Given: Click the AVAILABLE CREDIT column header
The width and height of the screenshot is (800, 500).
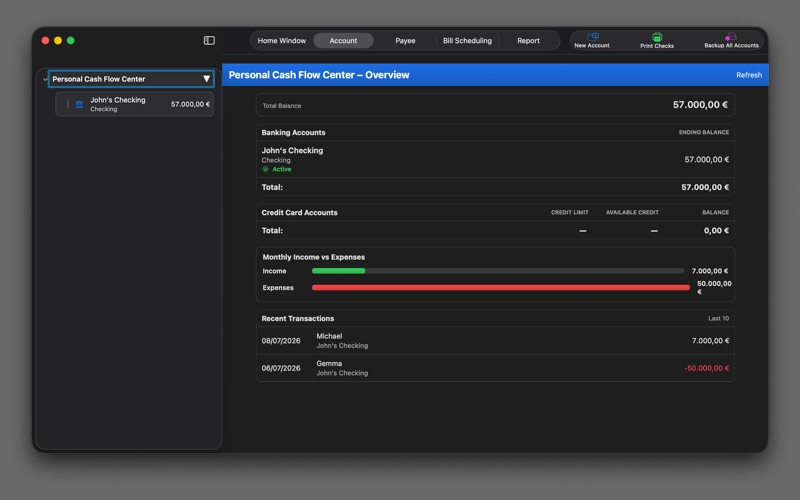Looking at the screenshot, I should click(x=632, y=212).
